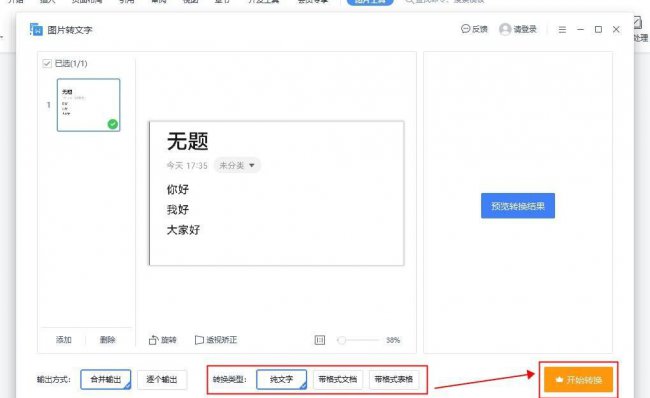
Task: Toggle the 已选(1/1) select-all checkbox
Action: 47,63
